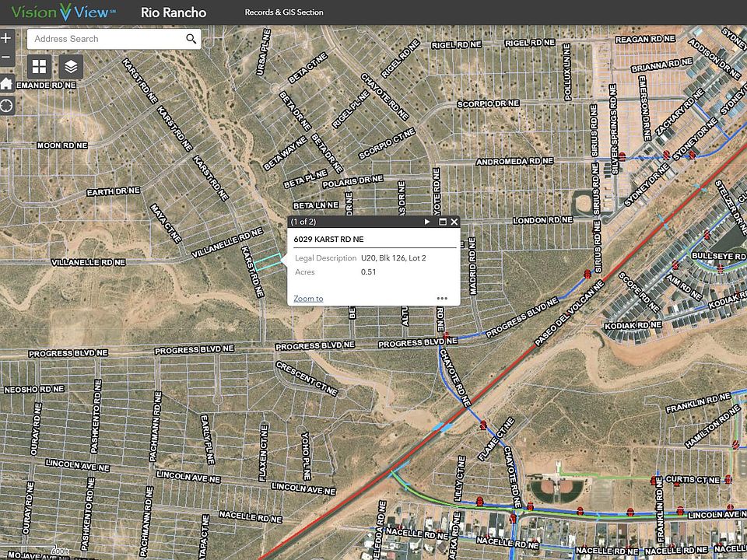The image size is (747, 560).
Task: Open the basemap gallery grid icon
Action: tap(39, 67)
